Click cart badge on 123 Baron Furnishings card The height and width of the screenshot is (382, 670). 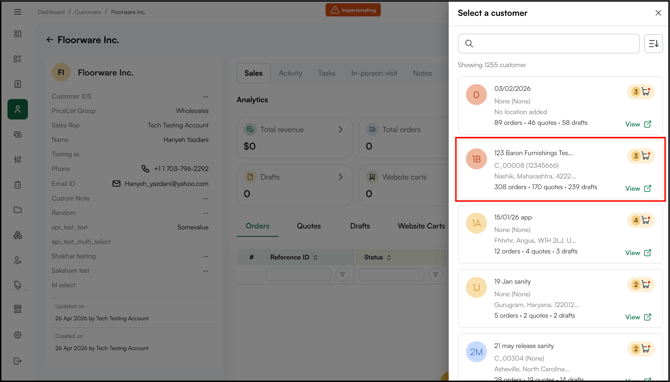pyautogui.click(x=641, y=156)
